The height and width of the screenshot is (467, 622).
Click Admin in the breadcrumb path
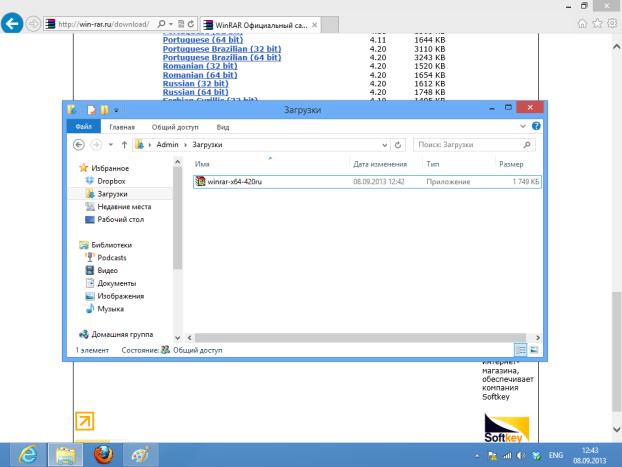tap(167, 145)
